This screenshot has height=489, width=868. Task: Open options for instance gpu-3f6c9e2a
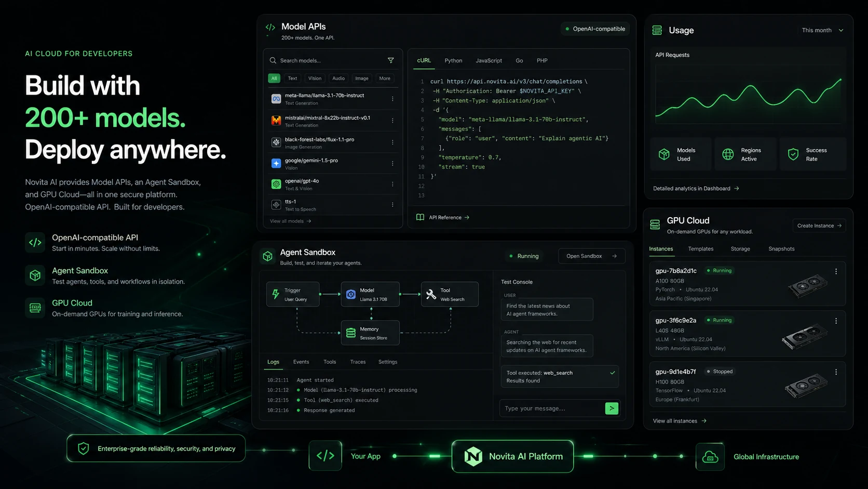(x=836, y=321)
